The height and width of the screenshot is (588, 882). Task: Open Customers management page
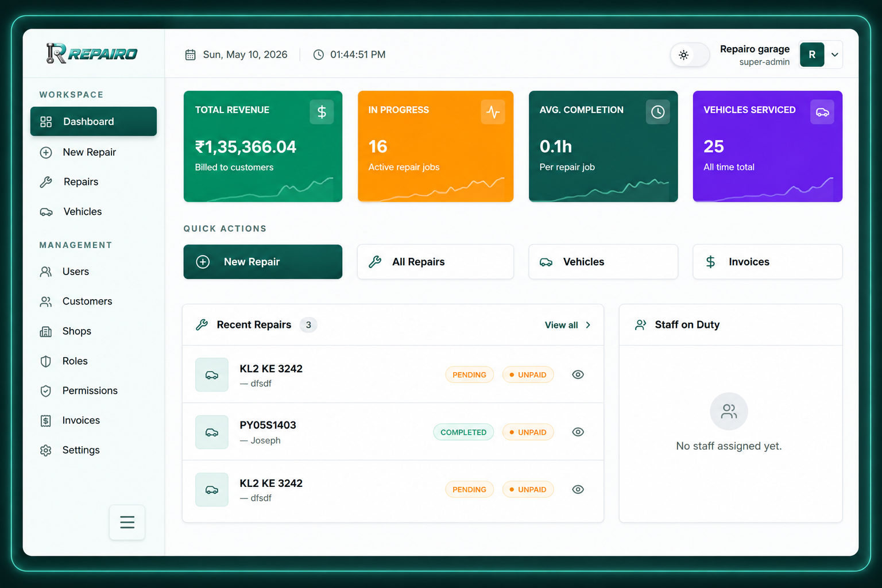94,301
